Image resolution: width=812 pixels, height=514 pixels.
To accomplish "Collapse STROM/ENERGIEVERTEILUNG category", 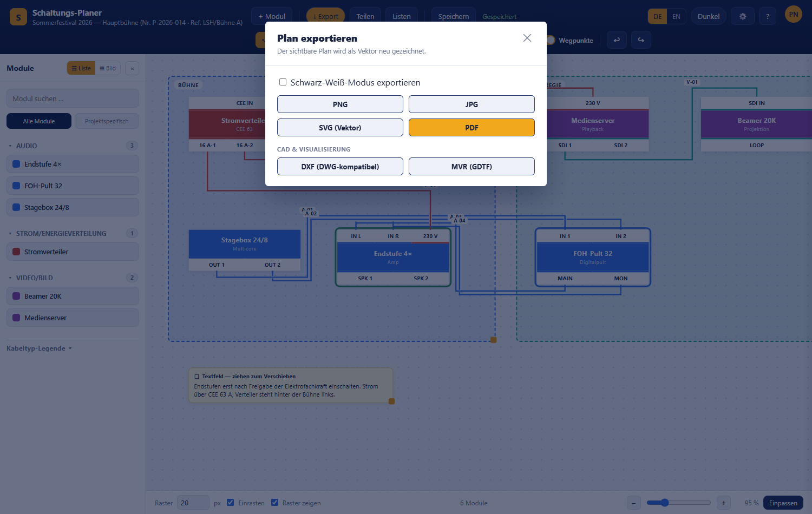I will [73, 233].
